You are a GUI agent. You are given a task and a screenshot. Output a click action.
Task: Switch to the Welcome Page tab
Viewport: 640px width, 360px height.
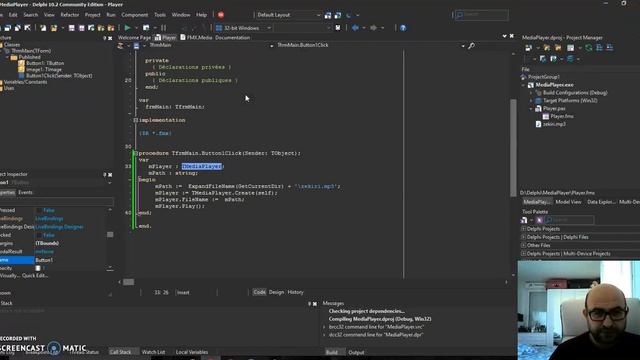[134, 38]
